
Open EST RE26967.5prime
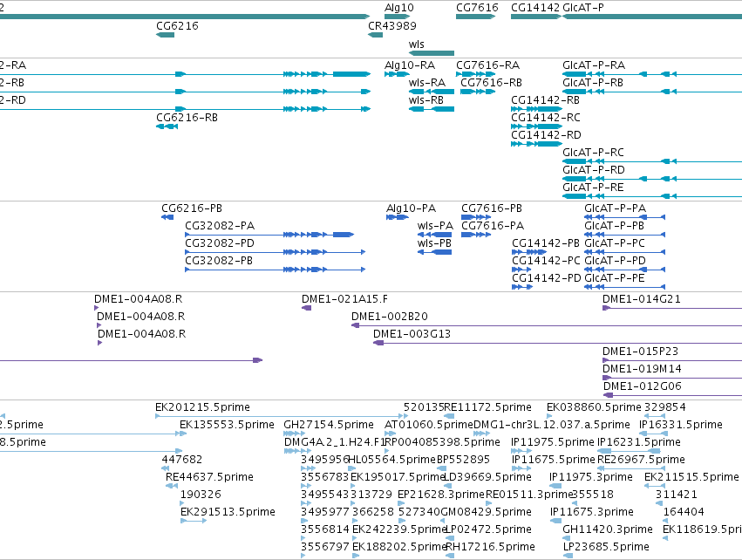pos(641,460)
